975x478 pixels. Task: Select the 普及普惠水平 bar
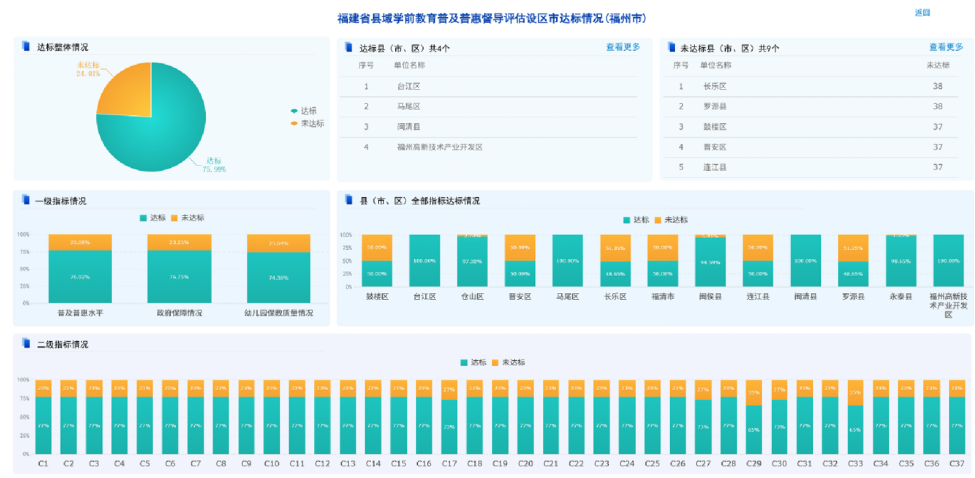coord(80,270)
